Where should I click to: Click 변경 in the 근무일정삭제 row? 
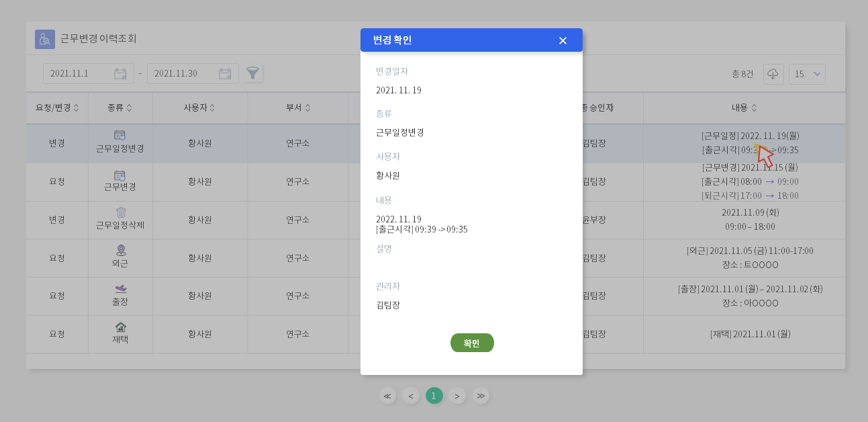[x=57, y=220]
